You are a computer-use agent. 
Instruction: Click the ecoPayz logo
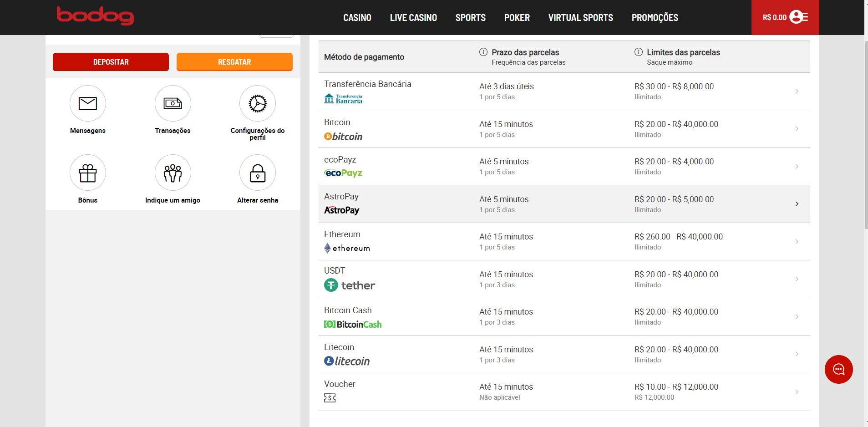[343, 173]
